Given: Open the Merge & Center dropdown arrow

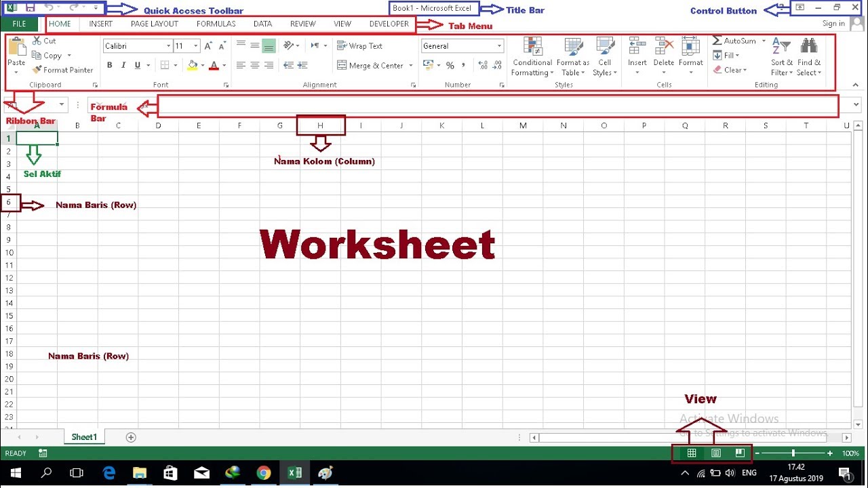Looking at the screenshot, I should 411,66.
